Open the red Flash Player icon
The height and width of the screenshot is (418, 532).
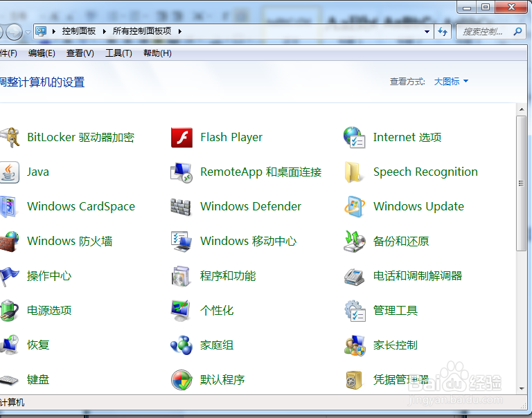coord(181,137)
